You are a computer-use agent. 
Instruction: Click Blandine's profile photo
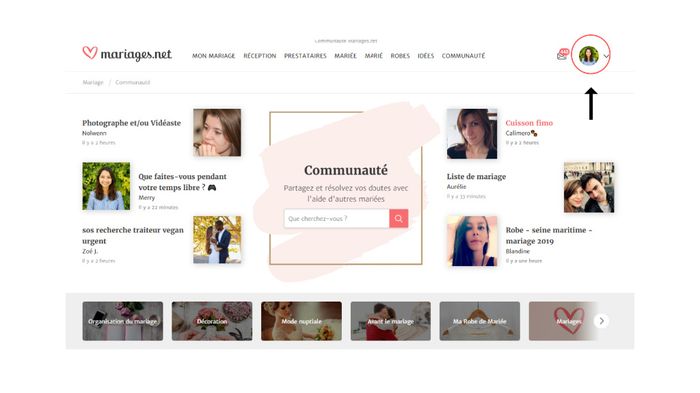click(472, 241)
